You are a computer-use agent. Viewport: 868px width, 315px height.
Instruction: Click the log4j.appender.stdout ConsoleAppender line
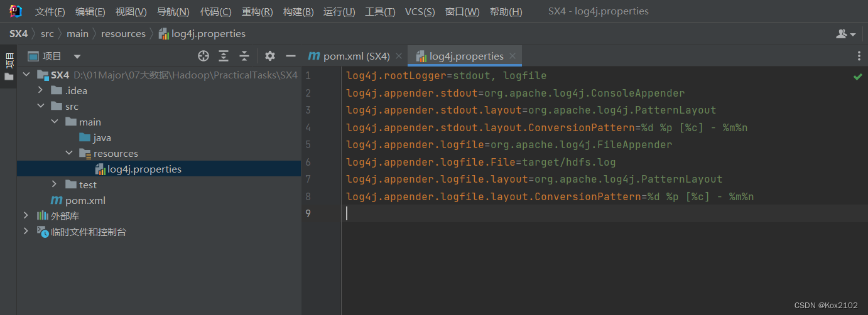click(516, 93)
